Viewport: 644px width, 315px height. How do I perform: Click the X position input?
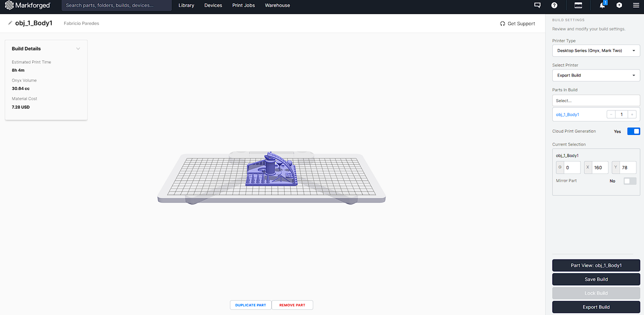tap(600, 167)
